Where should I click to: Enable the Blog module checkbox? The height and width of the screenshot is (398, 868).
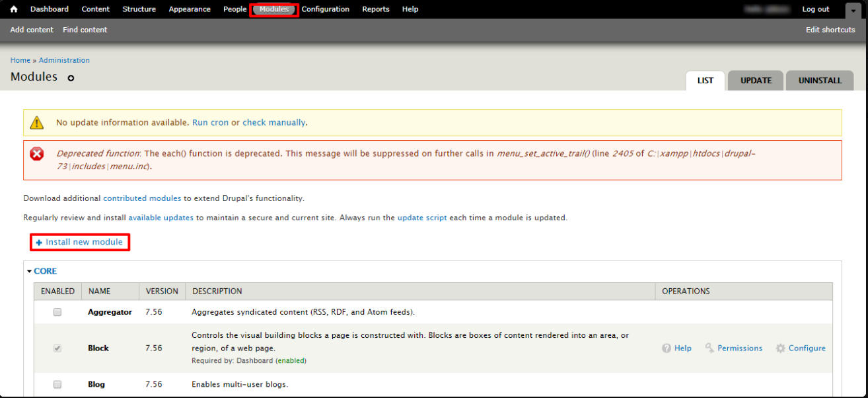[x=57, y=384]
